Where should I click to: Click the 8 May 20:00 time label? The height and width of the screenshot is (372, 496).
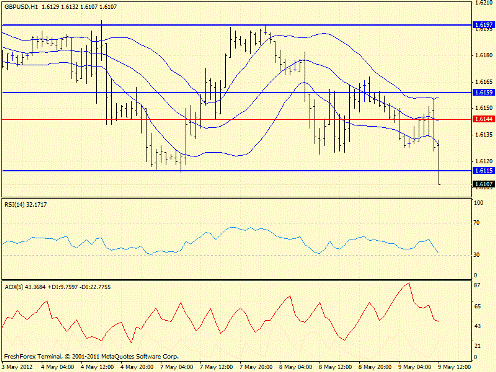(x=375, y=367)
